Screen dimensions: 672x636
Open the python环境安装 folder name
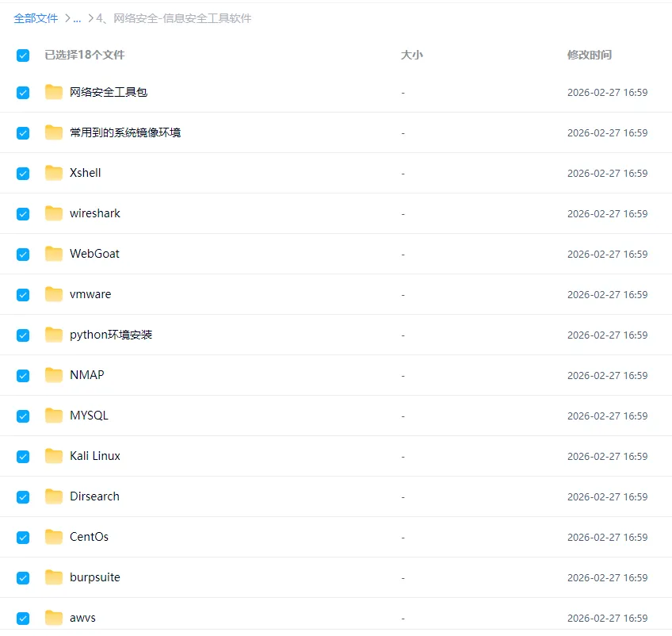[x=111, y=335]
